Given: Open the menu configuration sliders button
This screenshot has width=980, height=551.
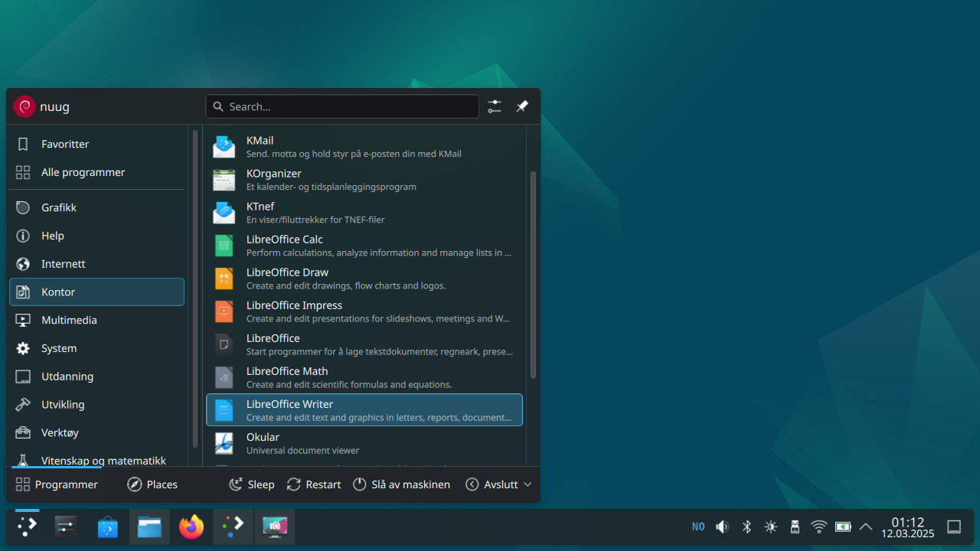Looking at the screenshot, I should point(495,106).
